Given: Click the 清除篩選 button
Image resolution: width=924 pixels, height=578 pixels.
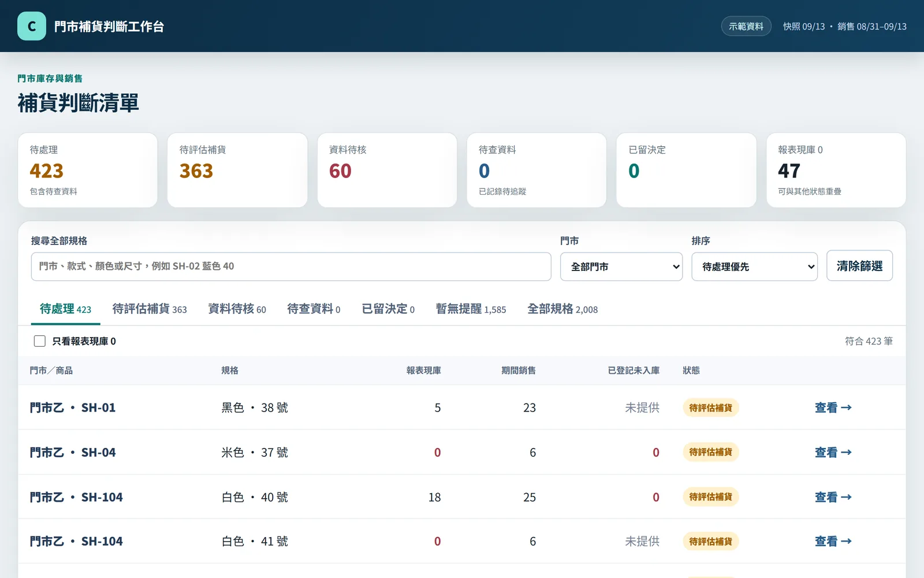Looking at the screenshot, I should [x=859, y=266].
